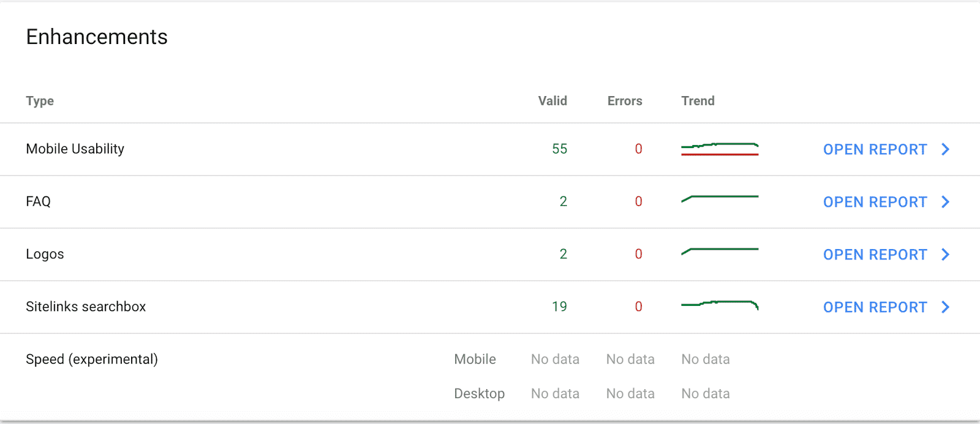The image size is (980, 424).
Task: Click the Valid 'No data' cell for Mobile speed
Action: click(x=555, y=359)
